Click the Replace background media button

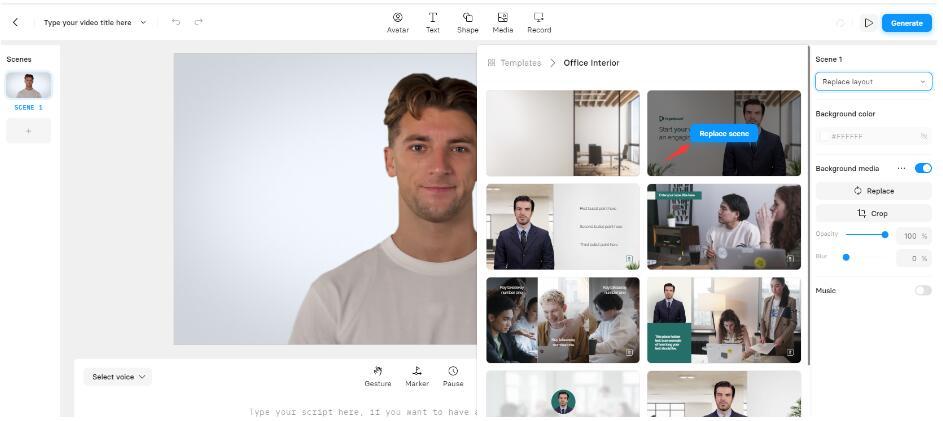(x=873, y=191)
